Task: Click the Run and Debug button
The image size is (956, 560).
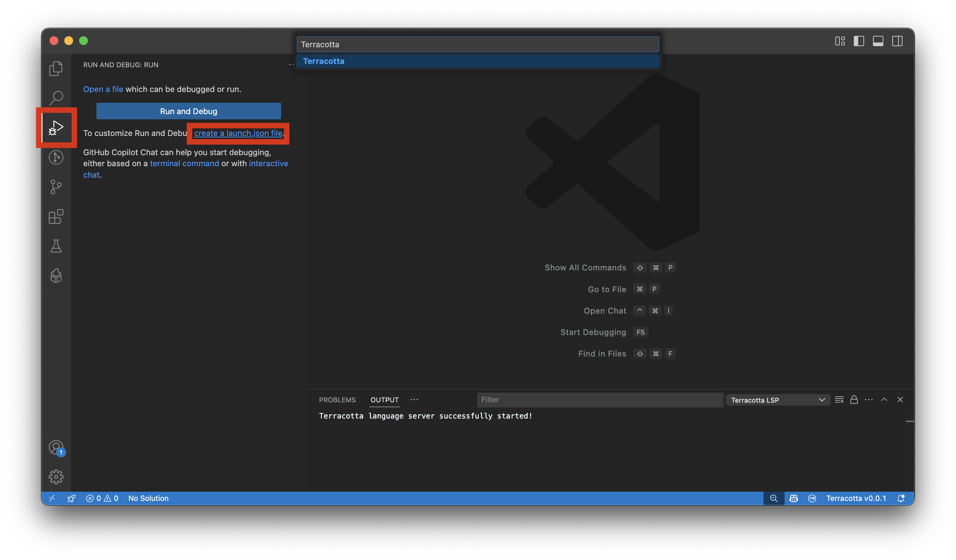Action: click(188, 111)
